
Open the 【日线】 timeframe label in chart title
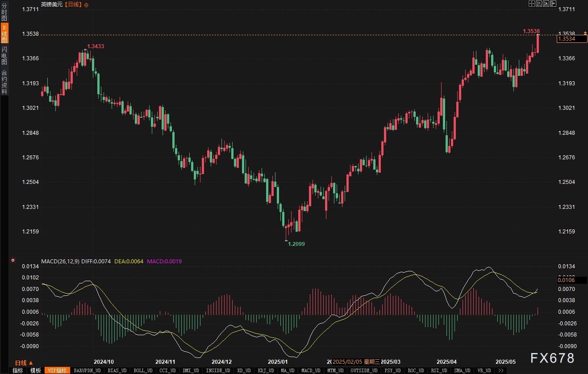[73, 4]
